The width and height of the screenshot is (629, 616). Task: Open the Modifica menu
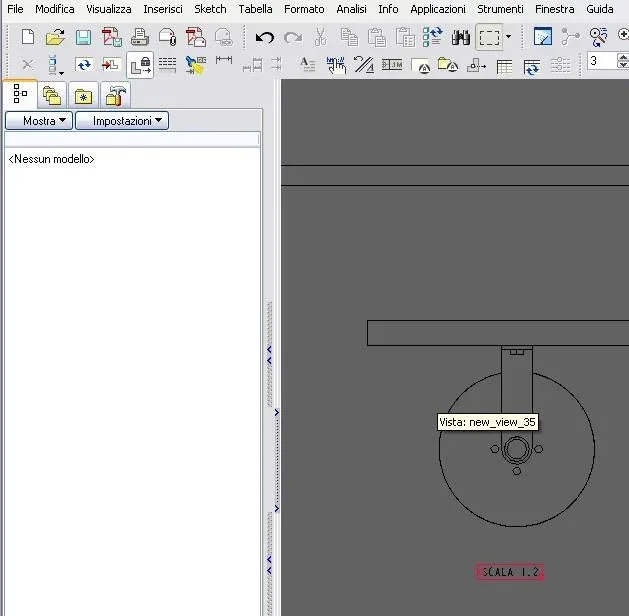(x=55, y=9)
